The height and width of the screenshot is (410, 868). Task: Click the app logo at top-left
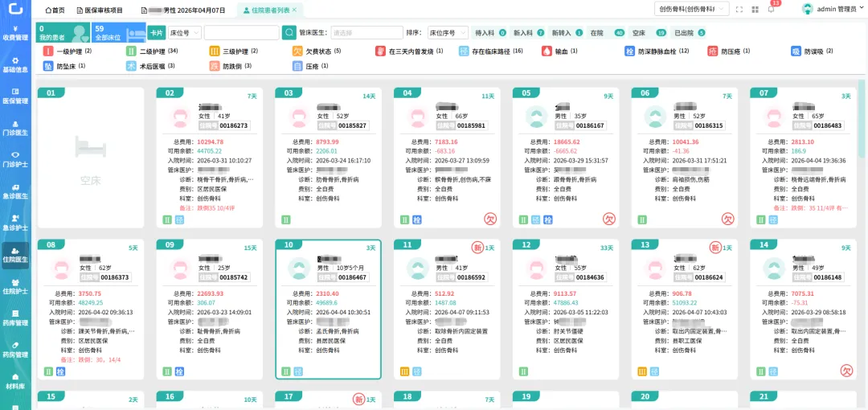click(15, 9)
